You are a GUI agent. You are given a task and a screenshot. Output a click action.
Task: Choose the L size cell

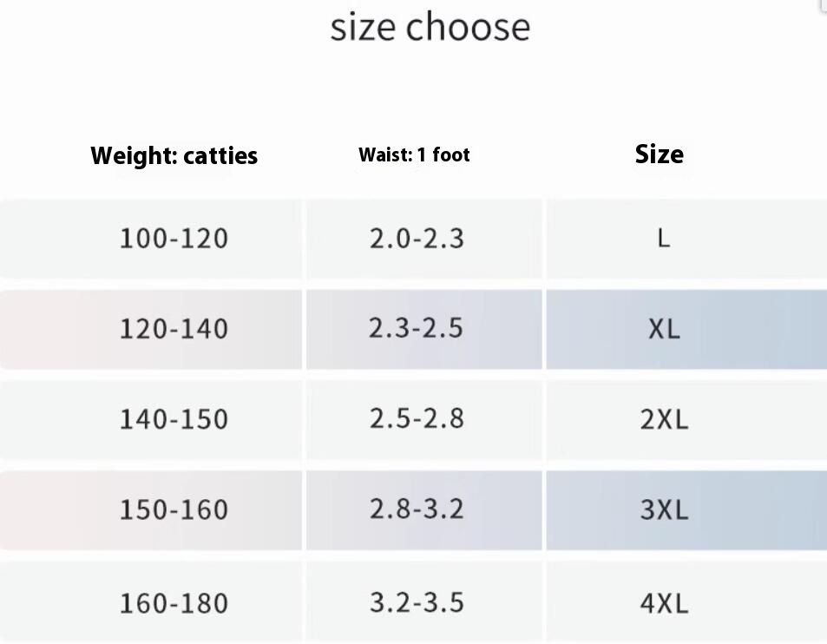click(x=664, y=238)
